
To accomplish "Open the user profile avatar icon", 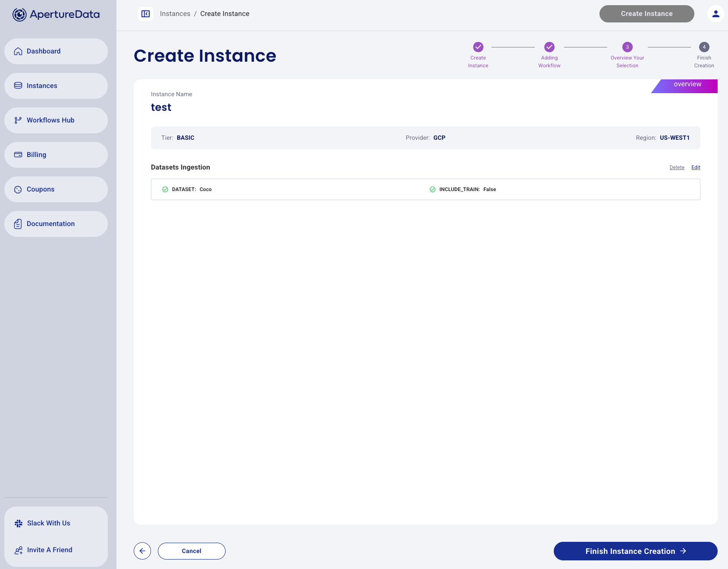I will coord(715,14).
